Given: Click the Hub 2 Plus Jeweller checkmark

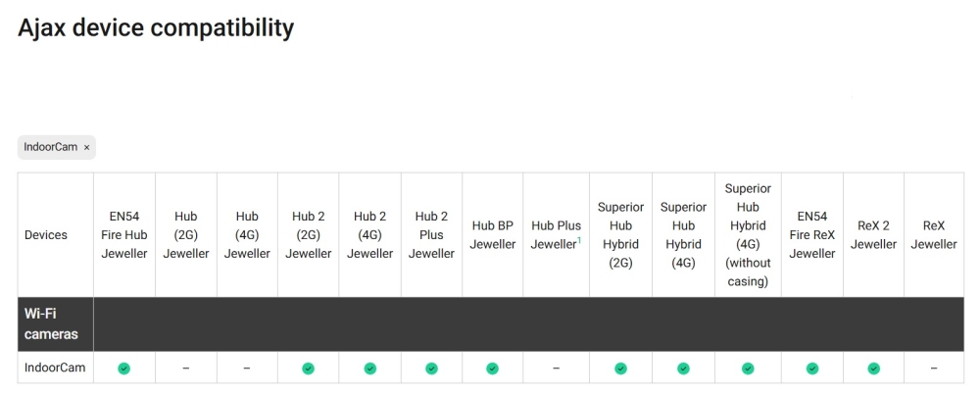Looking at the screenshot, I should pos(431,369).
